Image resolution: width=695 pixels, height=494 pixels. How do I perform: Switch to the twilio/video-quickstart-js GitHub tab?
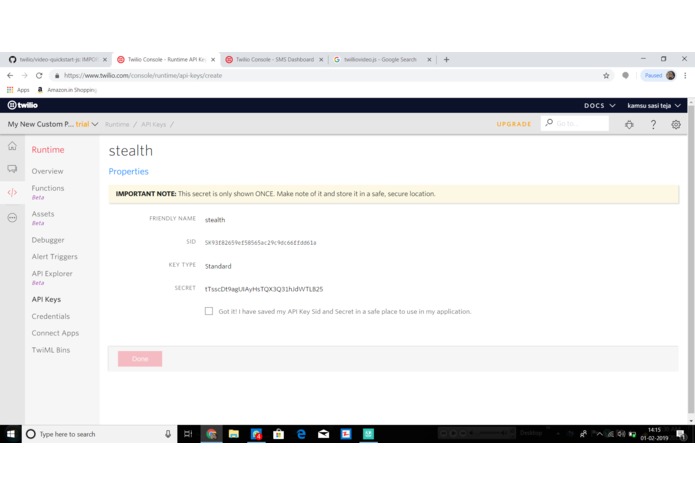tap(58, 59)
